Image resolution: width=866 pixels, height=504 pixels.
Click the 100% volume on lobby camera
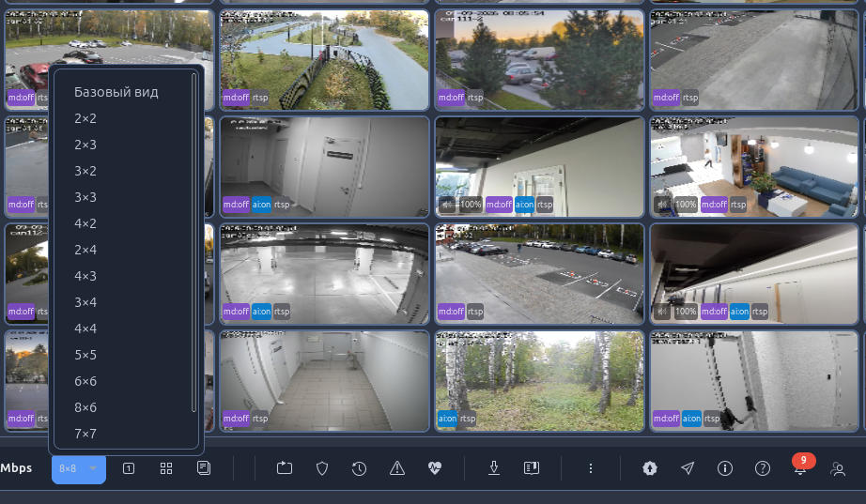[686, 205]
